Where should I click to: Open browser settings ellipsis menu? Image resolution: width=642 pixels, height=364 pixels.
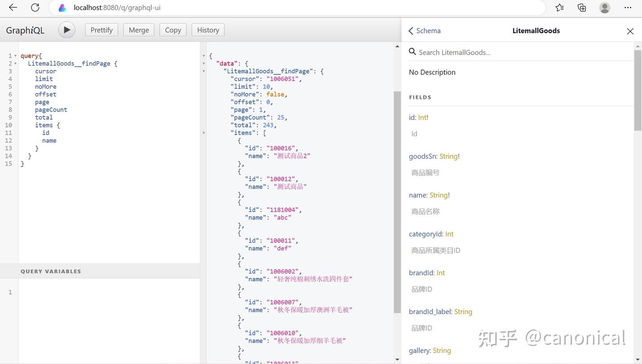[x=628, y=8]
